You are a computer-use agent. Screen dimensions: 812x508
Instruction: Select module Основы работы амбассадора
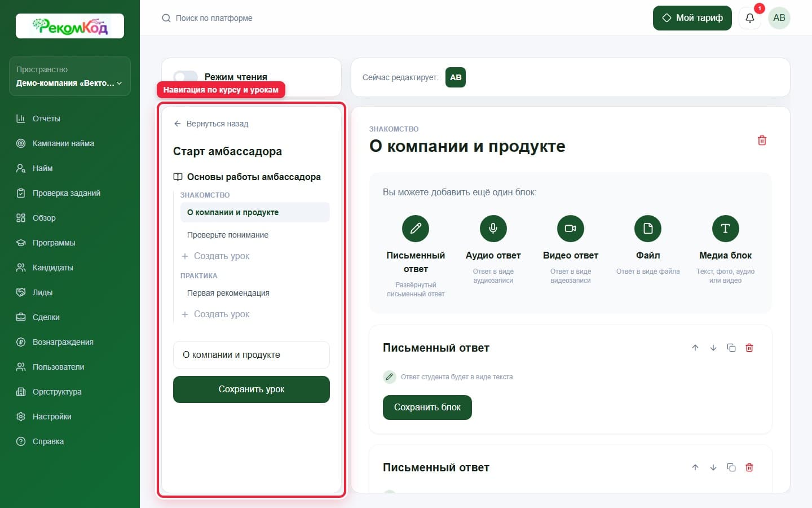pyautogui.click(x=247, y=177)
